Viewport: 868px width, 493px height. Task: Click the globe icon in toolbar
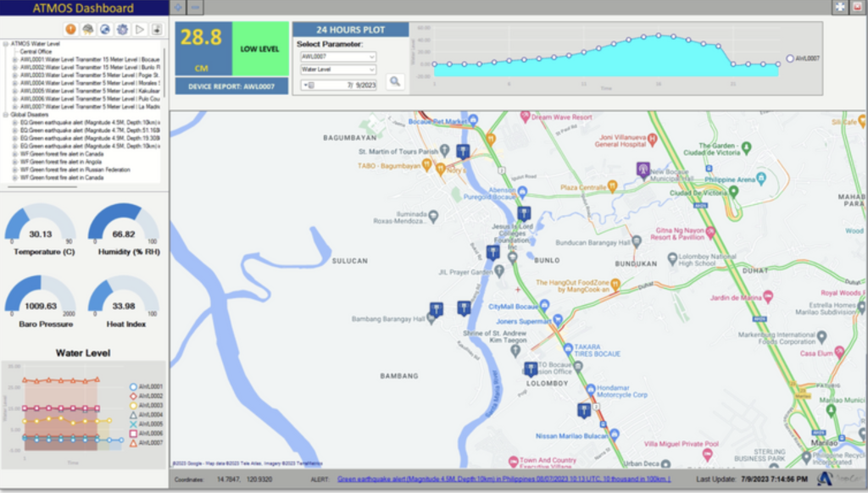click(104, 30)
